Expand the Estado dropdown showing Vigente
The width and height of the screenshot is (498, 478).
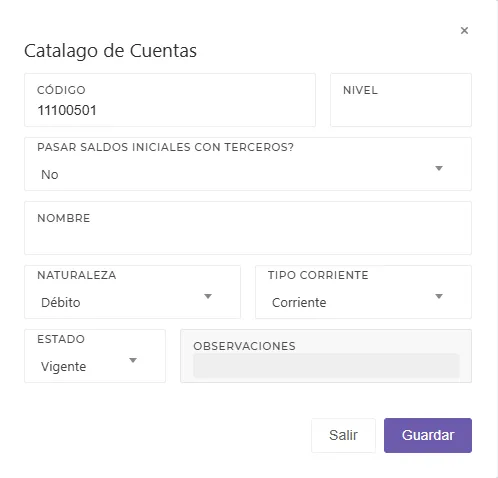tap(95, 356)
